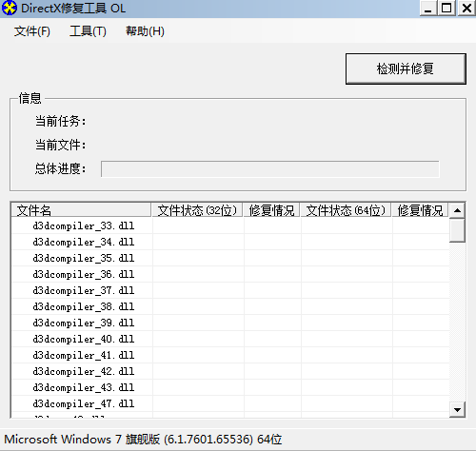Click the 文件状态(64位) column header
The height and width of the screenshot is (451, 476).
click(346, 210)
